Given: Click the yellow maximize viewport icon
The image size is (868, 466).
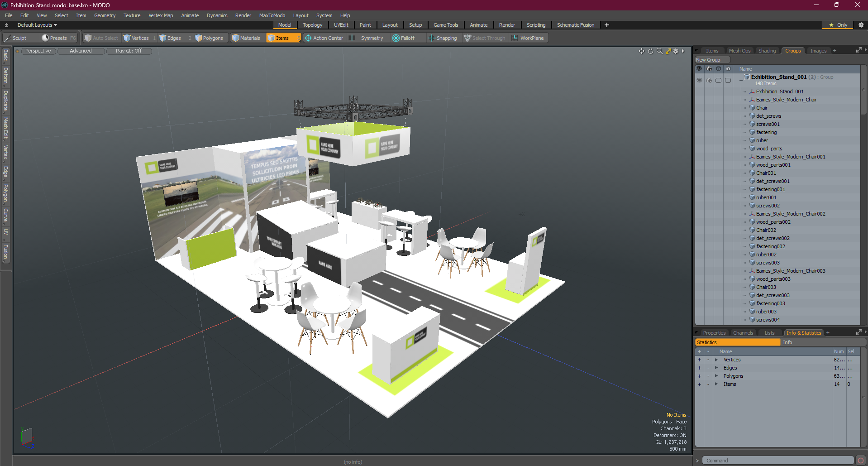Looking at the screenshot, I should pos(668,51).
